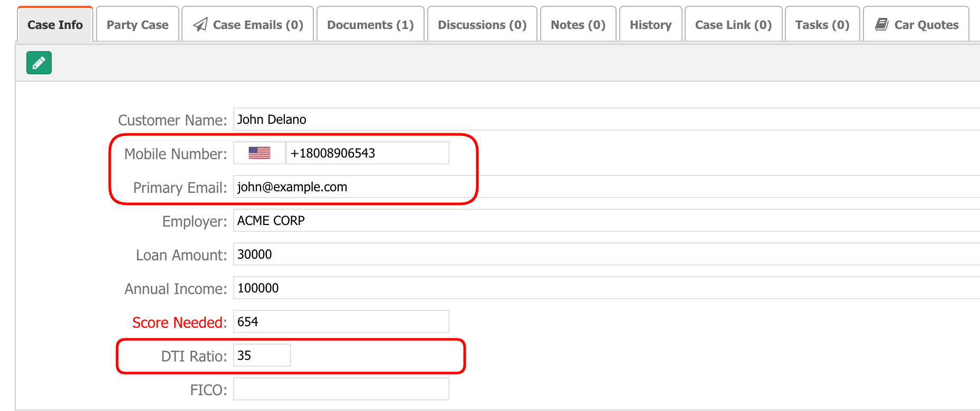Viewport: 980px width, 411px height.
Task: Click the paper plane Case Emails icon
Action: pyautogui.click(x=200, y=25)
